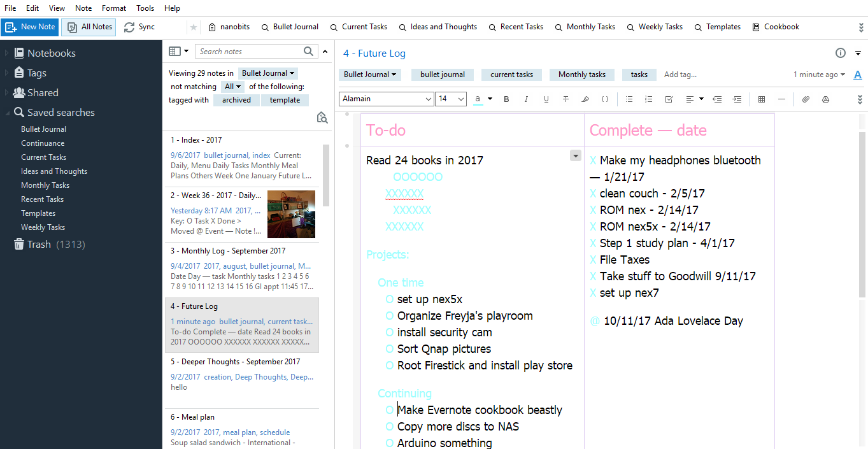The width and height of the screenshot is (868, 449).
Task: Insert a code block
Action: point(605,99)
